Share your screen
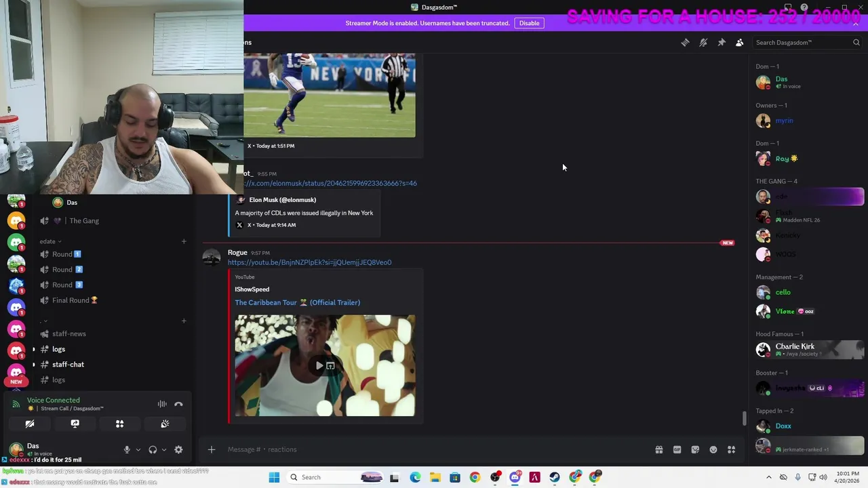The width and height of the screenshot is (868, 488). point(75,424)
